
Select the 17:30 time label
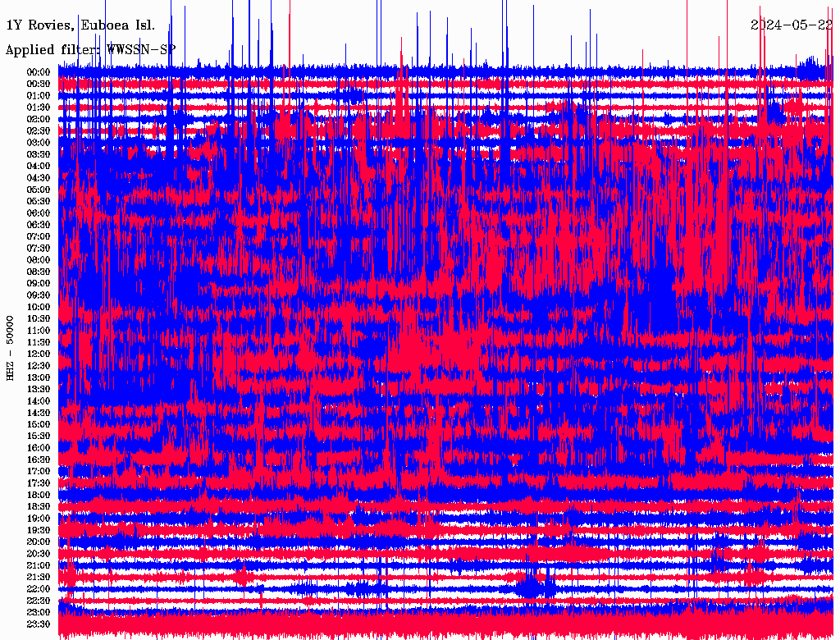(39, 483)
